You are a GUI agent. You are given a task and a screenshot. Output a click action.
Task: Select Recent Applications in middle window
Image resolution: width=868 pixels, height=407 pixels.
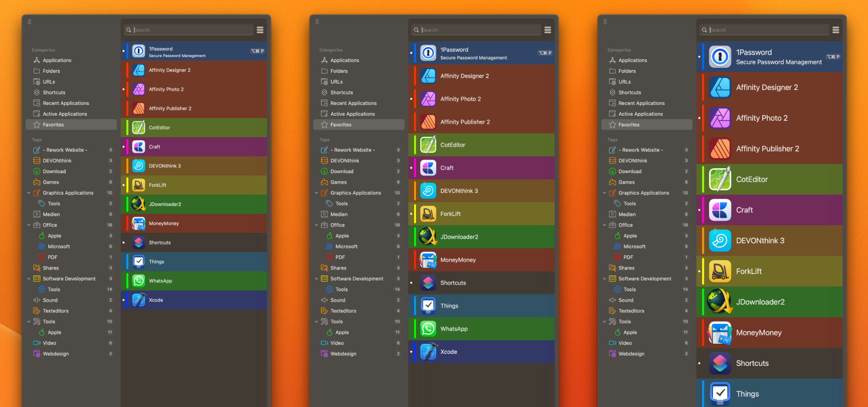pos(359,103)
